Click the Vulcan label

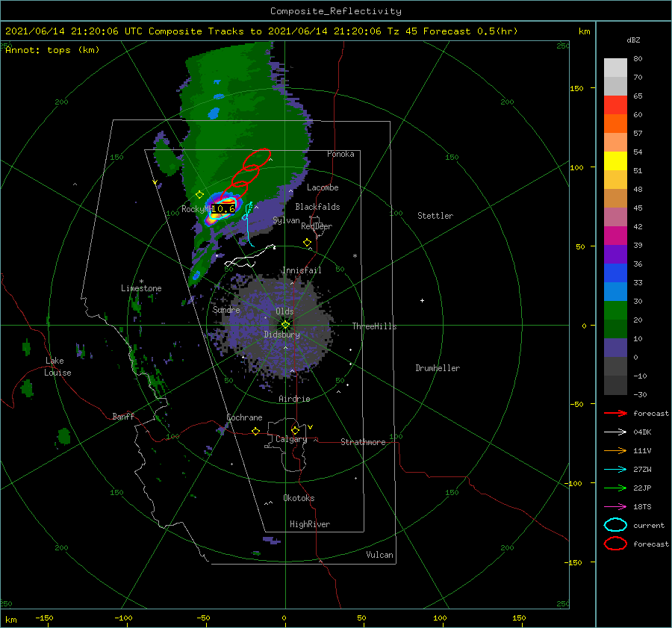click(380, 555)
